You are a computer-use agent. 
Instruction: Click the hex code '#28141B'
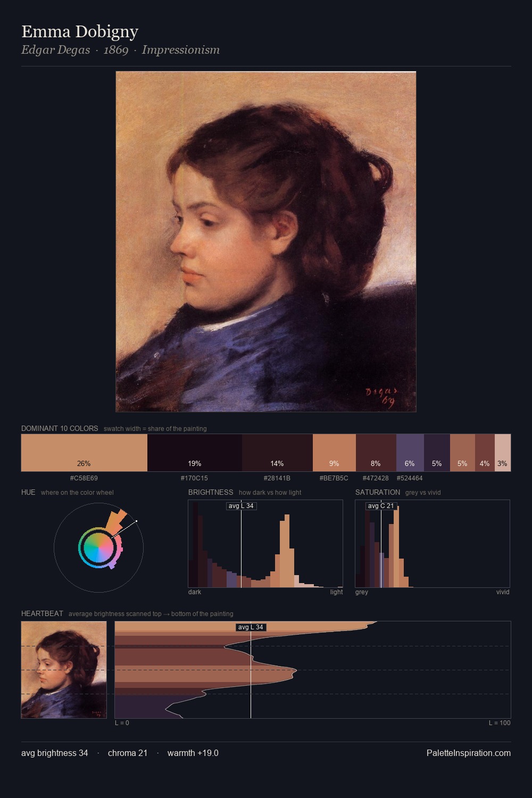point(277,478)
